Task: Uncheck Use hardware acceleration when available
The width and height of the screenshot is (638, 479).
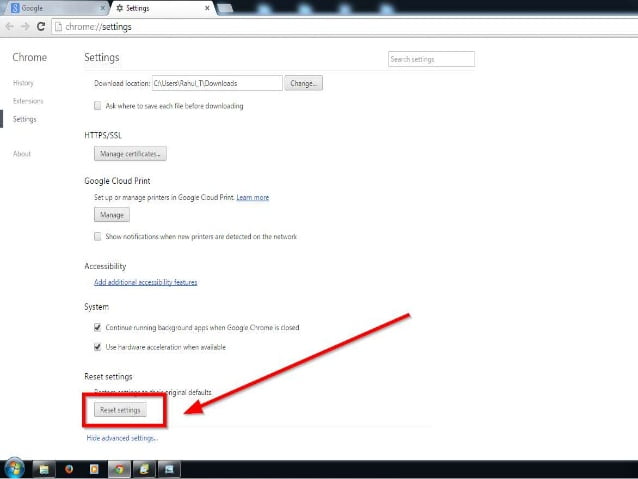Action: pyautogui.click(x=98, y=347)
